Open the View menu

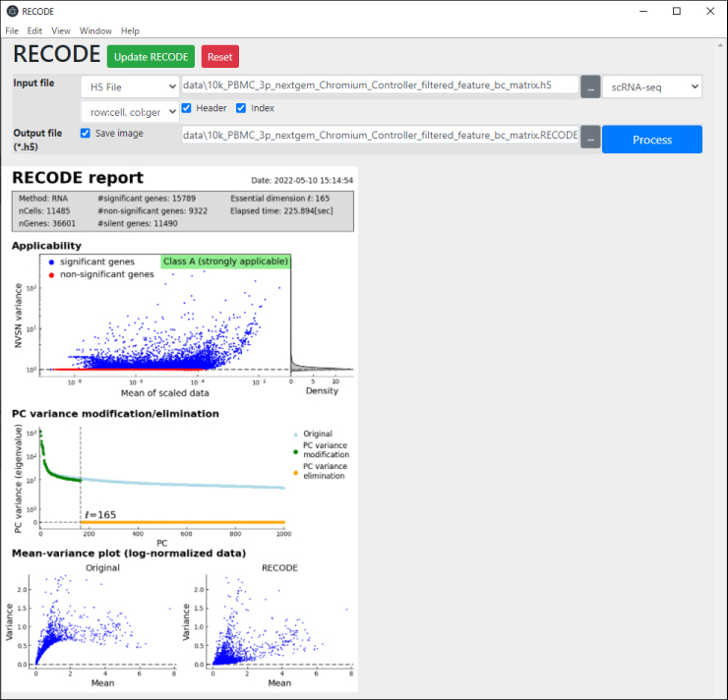point(61,30)
